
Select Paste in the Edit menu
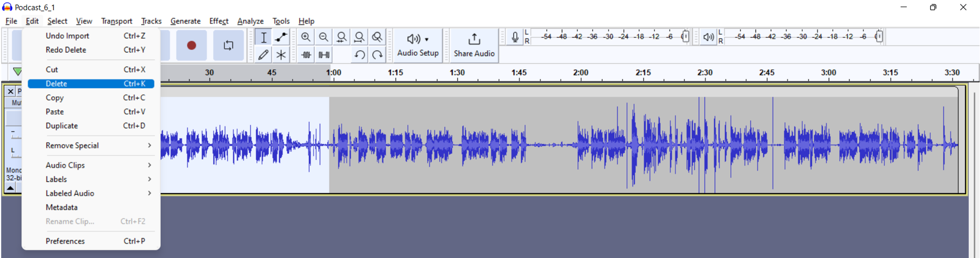[x=91, y=112]
